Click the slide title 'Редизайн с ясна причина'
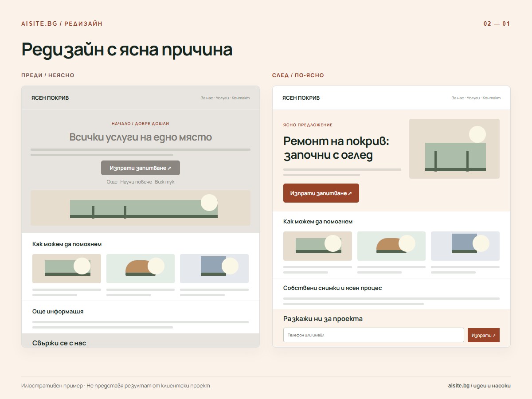 tap(127, 50)
